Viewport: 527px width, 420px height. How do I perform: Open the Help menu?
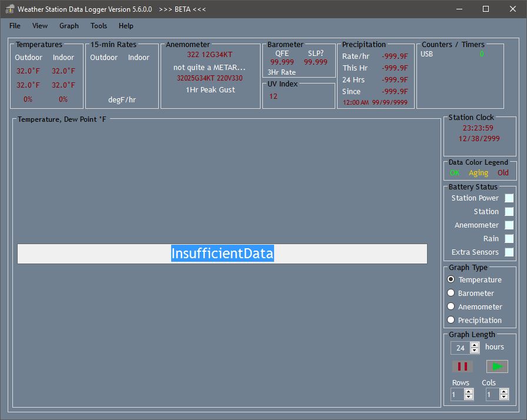pos(125,26)
